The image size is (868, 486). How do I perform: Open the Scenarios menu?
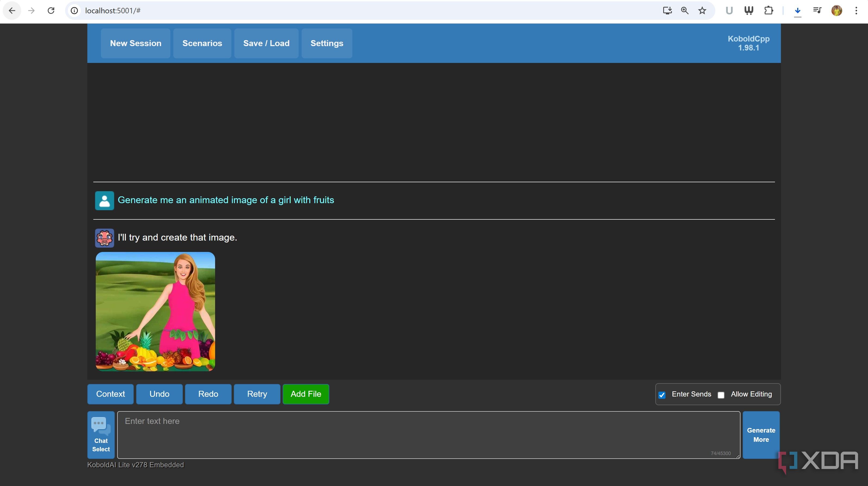202,43
